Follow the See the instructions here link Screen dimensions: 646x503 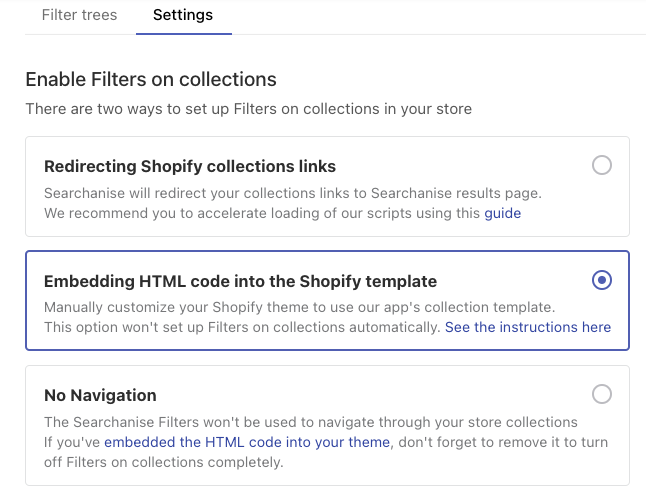(x=528, y=327)
